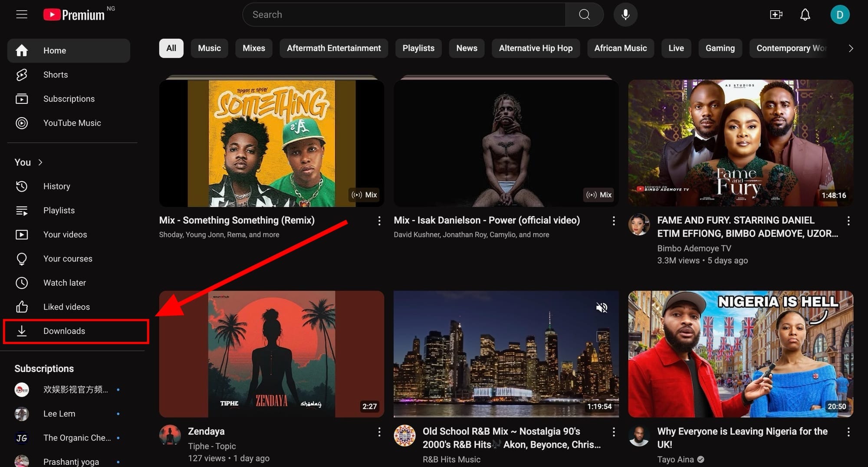Viewport: 868px width, 467px height.
Task: Open the Lee Lem subscription
Action: (69, 414)
